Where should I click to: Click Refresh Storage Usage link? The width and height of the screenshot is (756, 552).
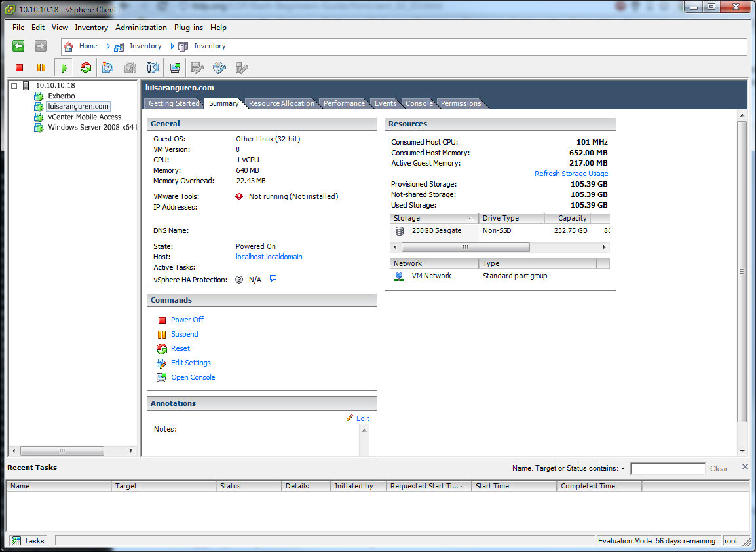click(x=571, y=174)
